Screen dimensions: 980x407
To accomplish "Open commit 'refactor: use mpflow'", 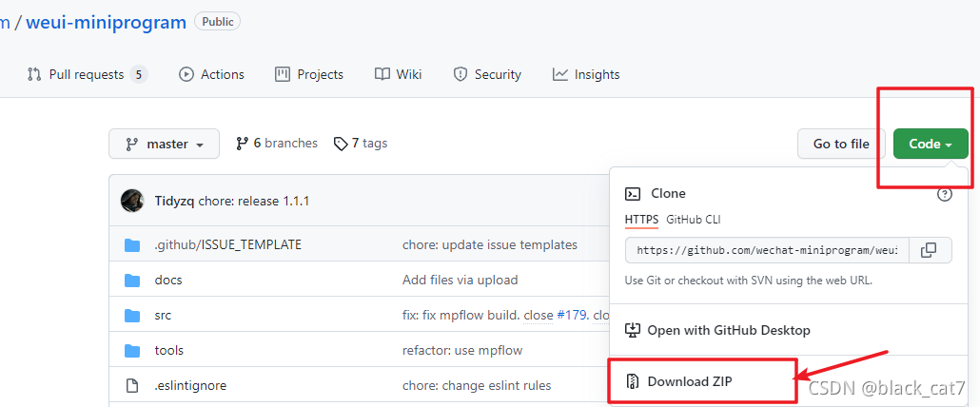I will 462,350.
